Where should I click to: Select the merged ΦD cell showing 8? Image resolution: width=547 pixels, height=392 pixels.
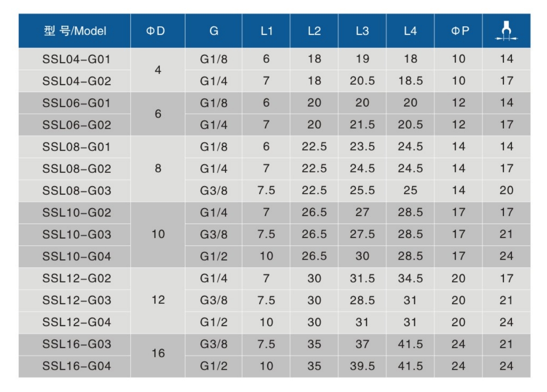[158, 169]
